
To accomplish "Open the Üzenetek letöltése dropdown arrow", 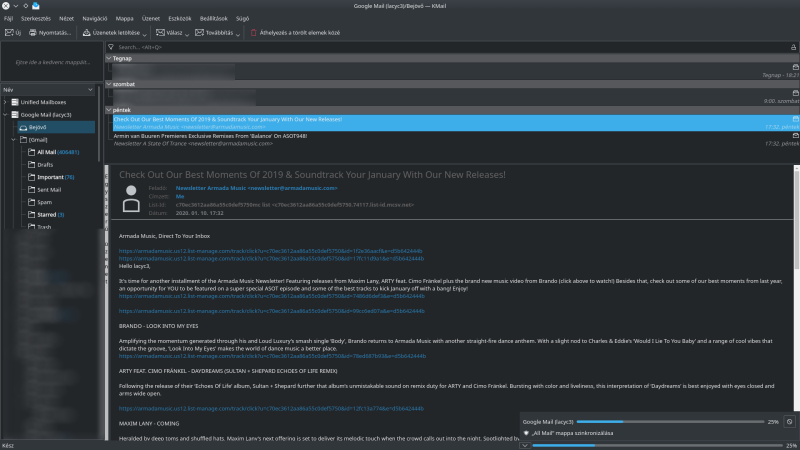I will click(145, 34).
